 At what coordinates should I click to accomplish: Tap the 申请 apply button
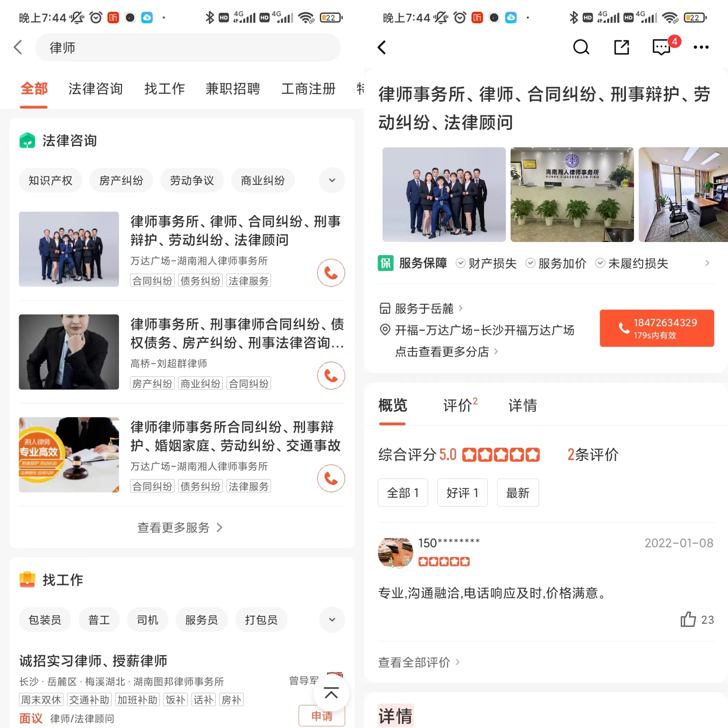tap(322, 716)
